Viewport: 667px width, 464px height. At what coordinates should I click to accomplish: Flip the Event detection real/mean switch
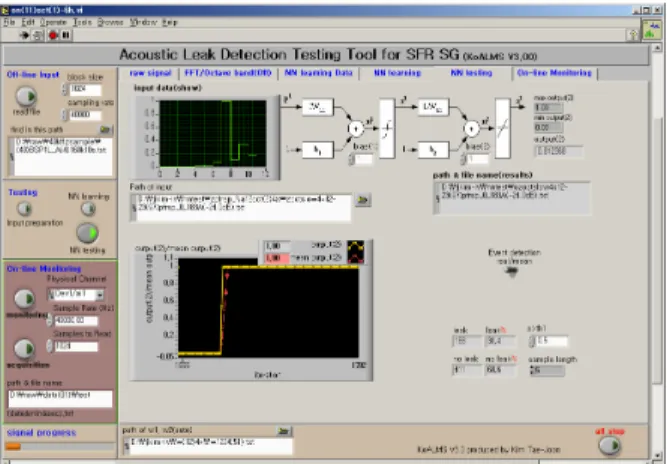coord(513,272)
